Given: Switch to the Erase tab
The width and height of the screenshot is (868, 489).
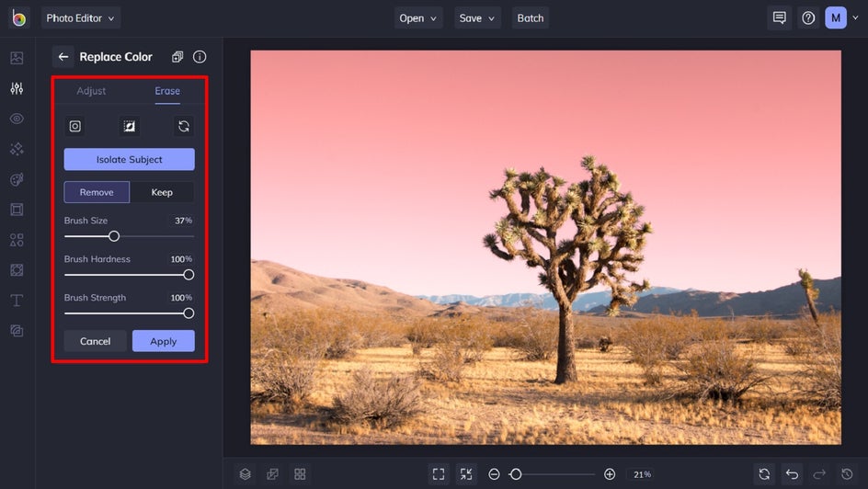Looking at the screenshot, I should click(167, 91).
